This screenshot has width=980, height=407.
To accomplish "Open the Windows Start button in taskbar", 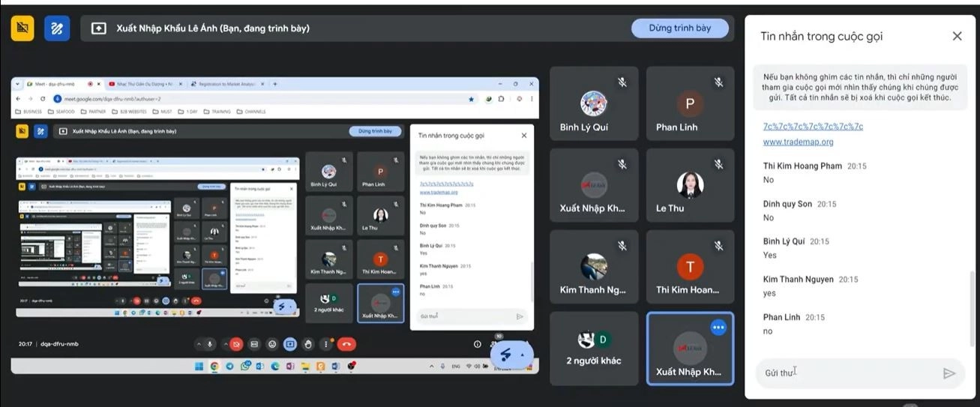I will pos(199,367).
